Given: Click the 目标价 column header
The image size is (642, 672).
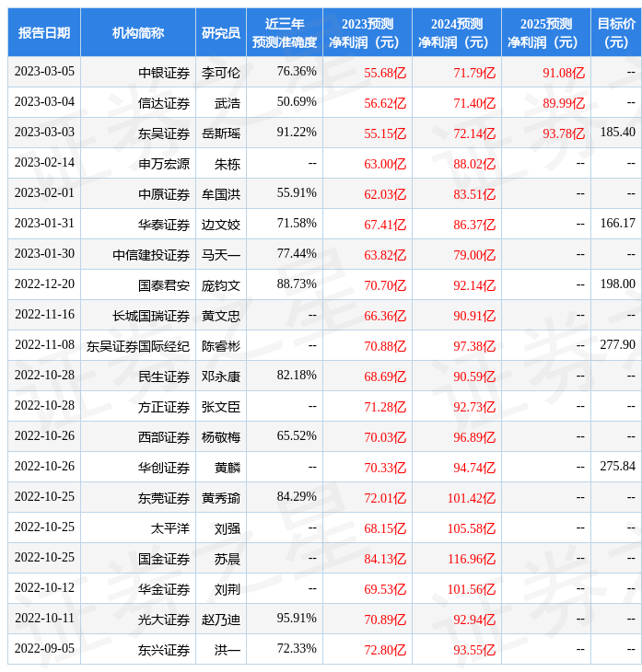Looking at the screenshot, I should 615,33.
